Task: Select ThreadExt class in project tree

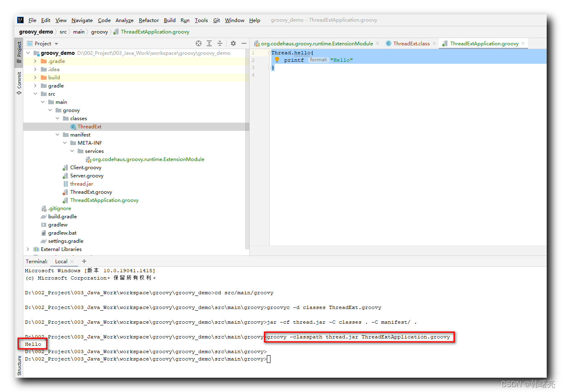Action: coord(89,126)
